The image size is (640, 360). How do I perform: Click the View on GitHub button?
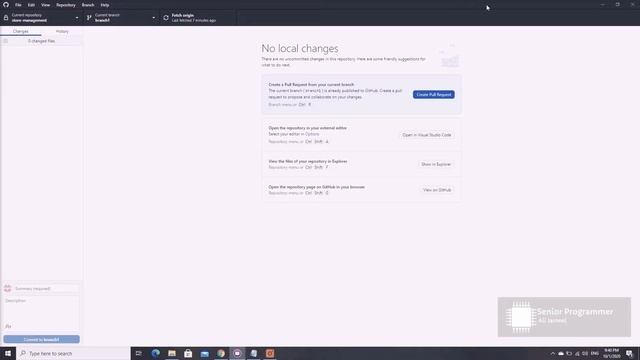coord(437,190)
